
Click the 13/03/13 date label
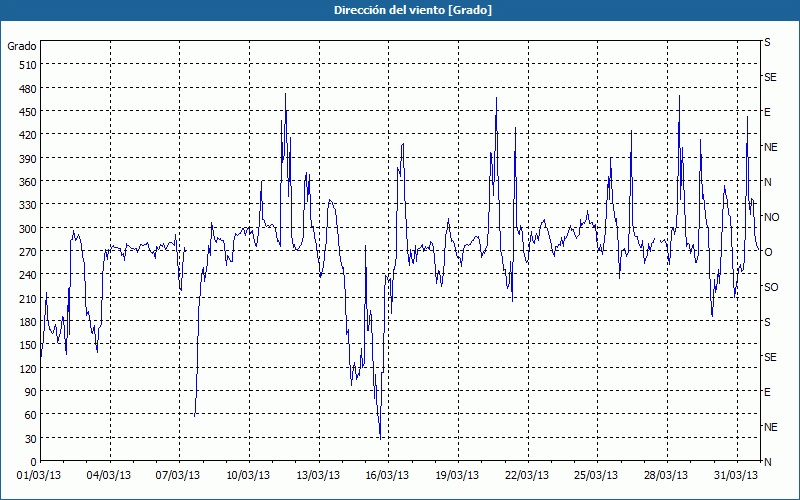pyautogui.click(x=318, y=475)
